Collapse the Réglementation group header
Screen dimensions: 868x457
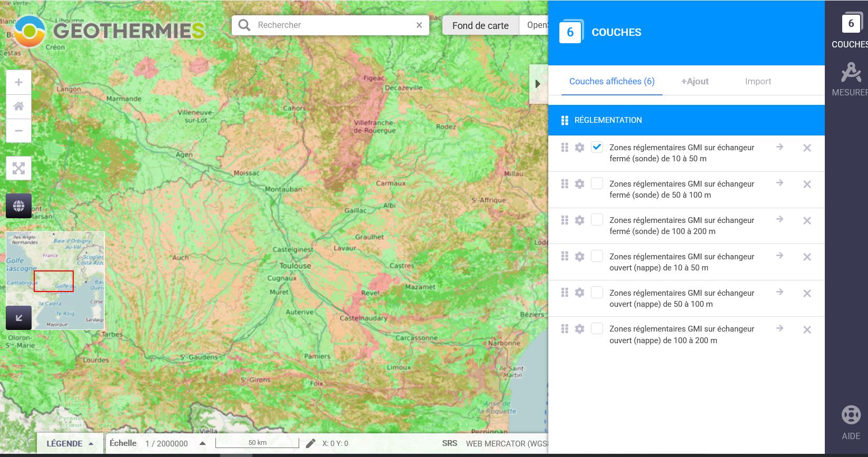pyautogui.click(x=686, y=120)
